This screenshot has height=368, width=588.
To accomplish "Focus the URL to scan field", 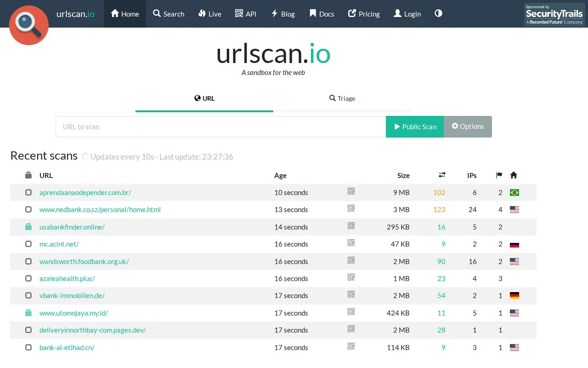I will 221,126.
